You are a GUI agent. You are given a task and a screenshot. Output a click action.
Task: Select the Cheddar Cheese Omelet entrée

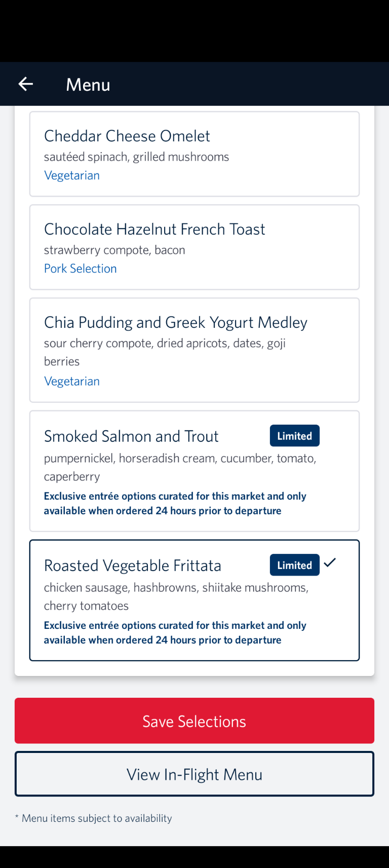[x=194, y=154]
